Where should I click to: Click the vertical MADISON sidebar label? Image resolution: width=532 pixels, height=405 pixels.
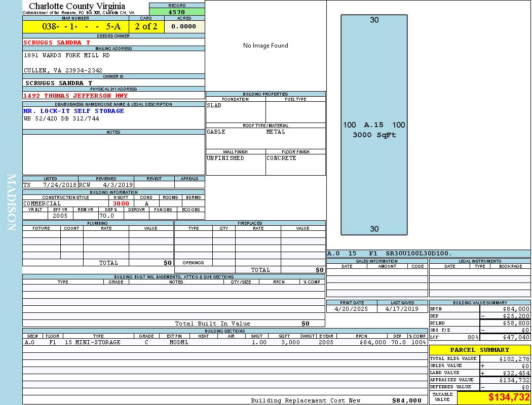12,202
